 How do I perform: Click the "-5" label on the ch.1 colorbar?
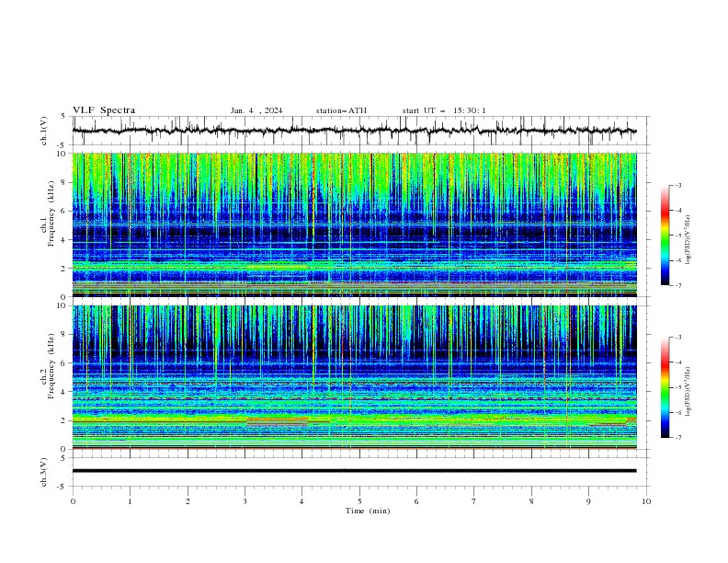(x=678, y=236)
